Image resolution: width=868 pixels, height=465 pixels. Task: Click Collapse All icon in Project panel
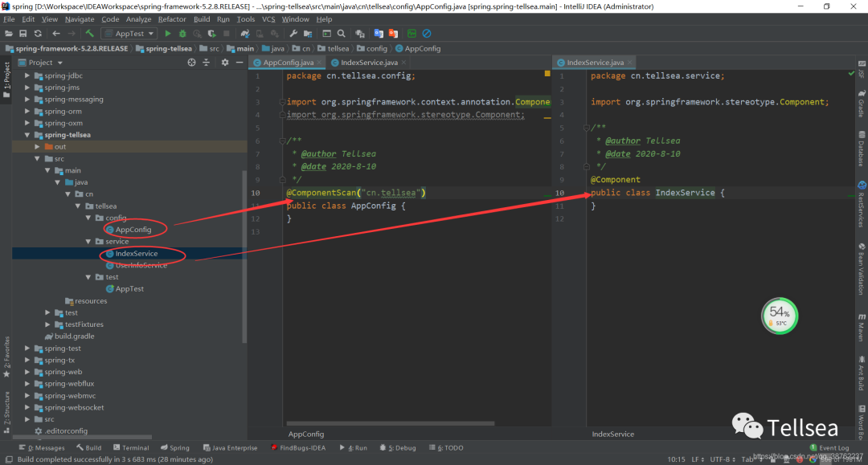click(x=206, y=63)
